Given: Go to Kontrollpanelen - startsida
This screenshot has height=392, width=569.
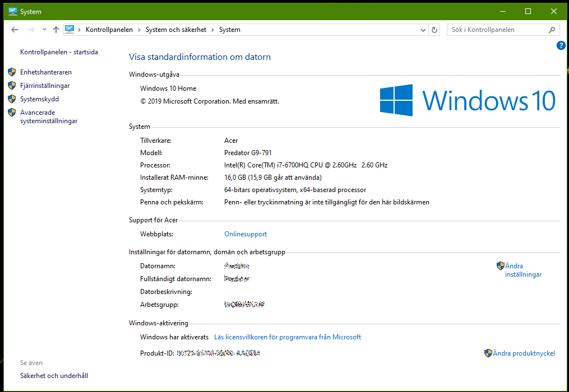Looking at the screenshot, I should (59, 51).
